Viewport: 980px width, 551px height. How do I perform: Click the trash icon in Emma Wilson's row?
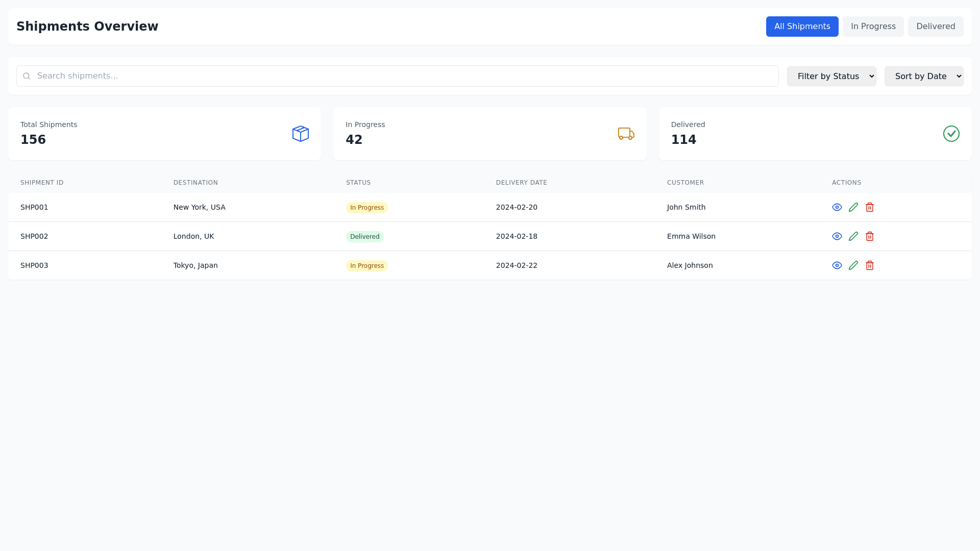point(870,236)
